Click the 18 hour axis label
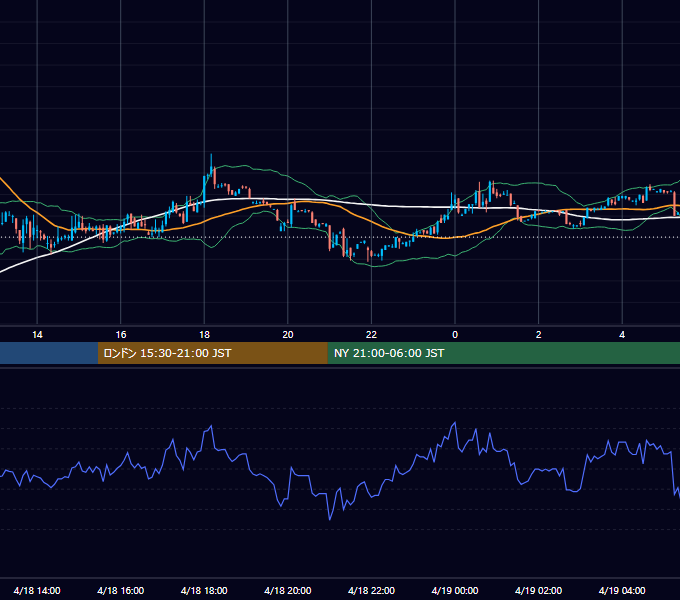The height and width of the screenshot is (600, 680). (204, 335)
